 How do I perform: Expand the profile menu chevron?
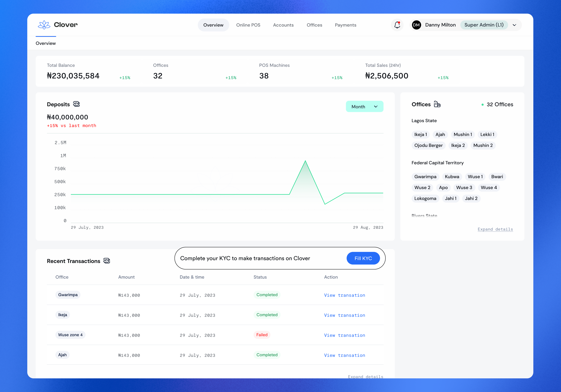[514, 25]
